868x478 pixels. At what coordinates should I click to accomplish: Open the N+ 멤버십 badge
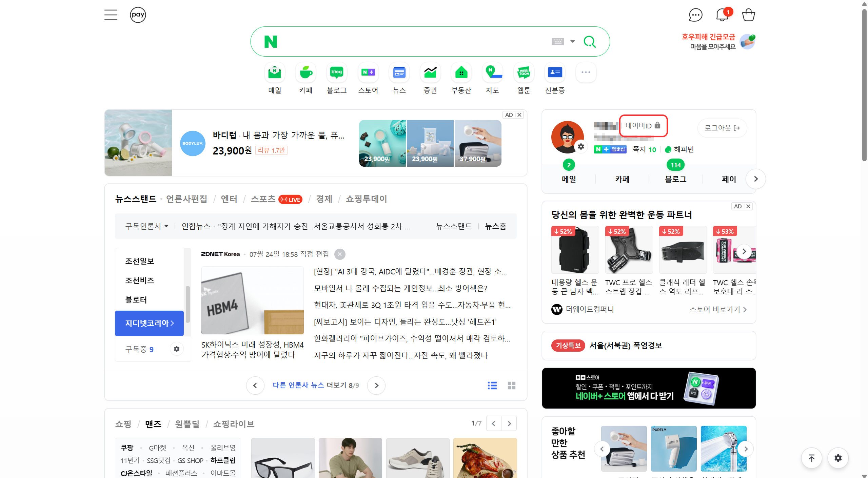610,149
